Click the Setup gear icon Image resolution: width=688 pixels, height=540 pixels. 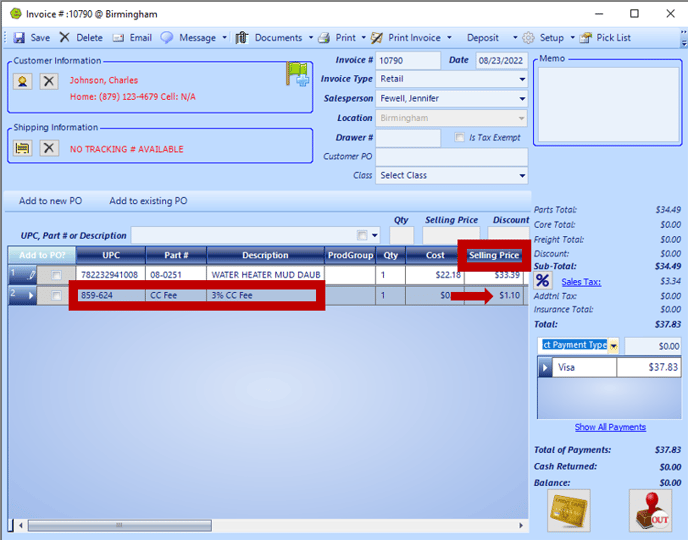528,38
